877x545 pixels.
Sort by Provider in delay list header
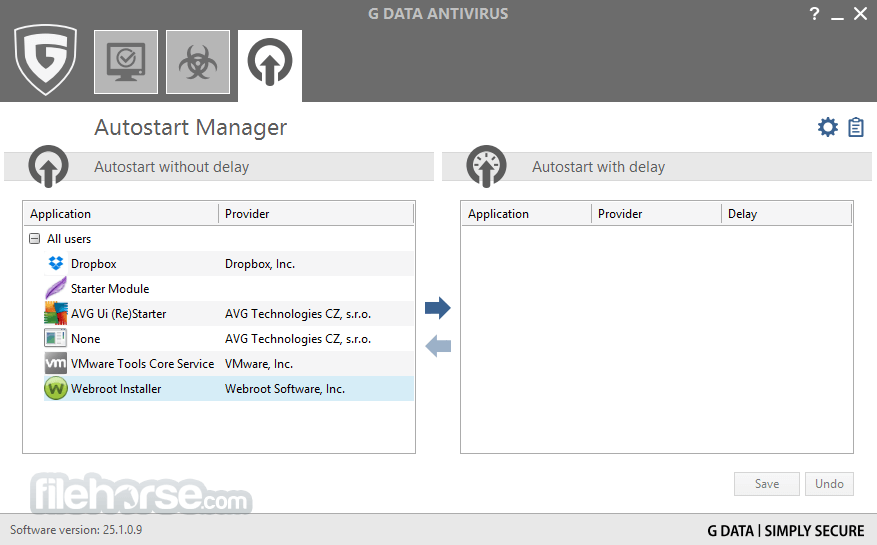pyautogui.click(x=657, y=214)
